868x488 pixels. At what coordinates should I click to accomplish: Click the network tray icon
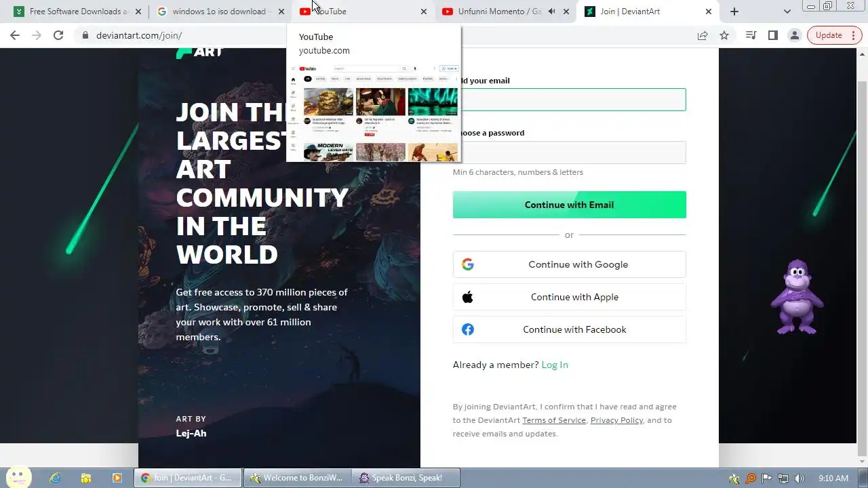(x=783, y=479)
